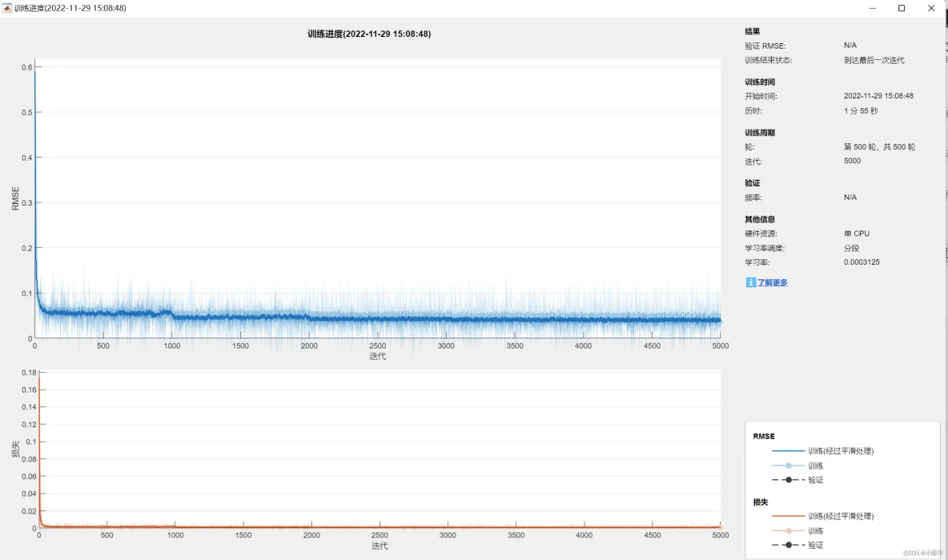Image resolution: width=948 pixels, height=560 pixels.
Task: Click the 训练时间 section heading
Action: [x=759, y=82]
